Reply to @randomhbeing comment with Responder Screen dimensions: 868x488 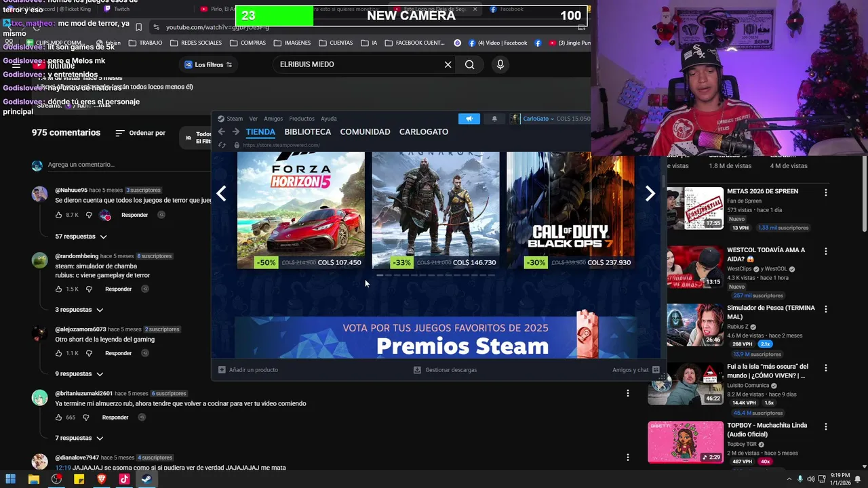coord(118,289)
